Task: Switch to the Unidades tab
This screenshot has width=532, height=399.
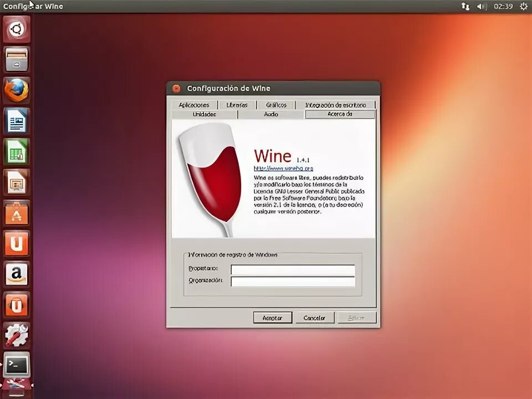Action: pos(204,114)
